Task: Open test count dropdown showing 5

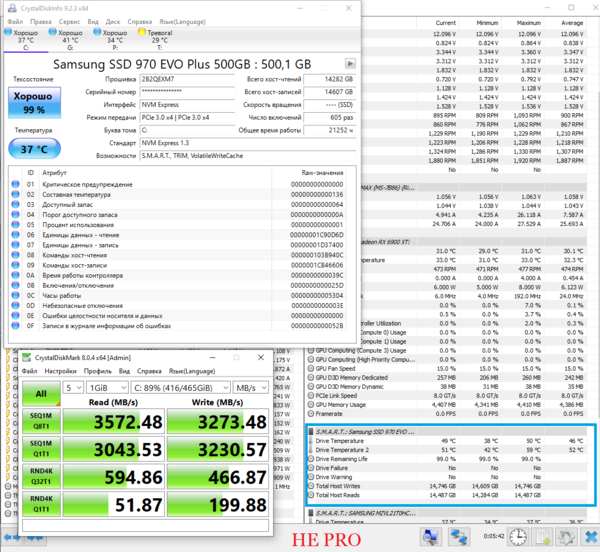Action: [x=73, y=388]
